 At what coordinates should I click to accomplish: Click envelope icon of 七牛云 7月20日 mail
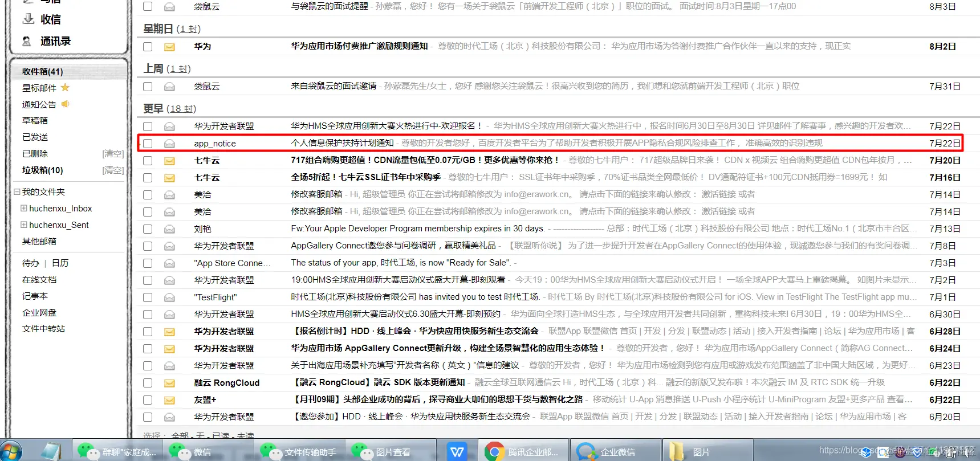click(x=169, y=161)
